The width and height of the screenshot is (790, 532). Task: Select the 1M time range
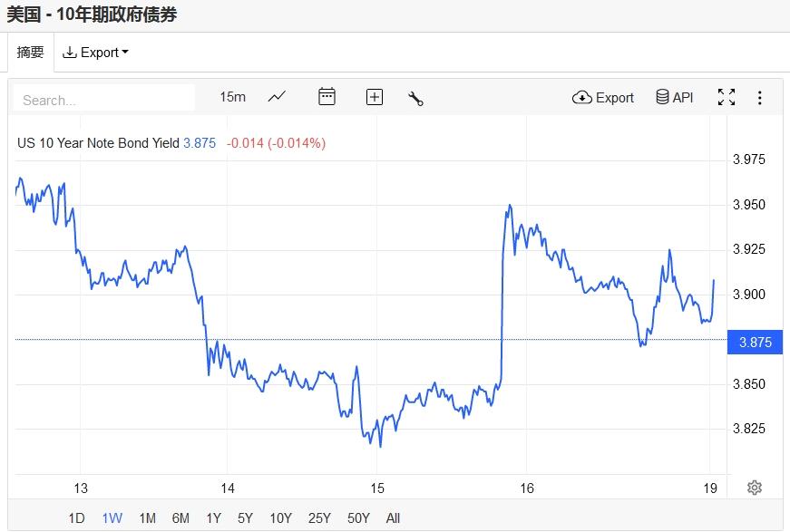[x=147, y=518]
